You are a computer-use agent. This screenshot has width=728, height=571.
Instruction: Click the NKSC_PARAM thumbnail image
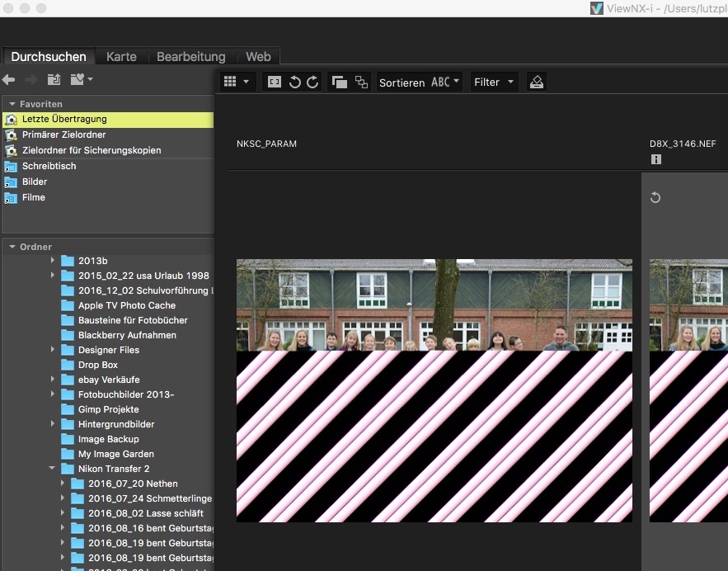coord(434,391)
